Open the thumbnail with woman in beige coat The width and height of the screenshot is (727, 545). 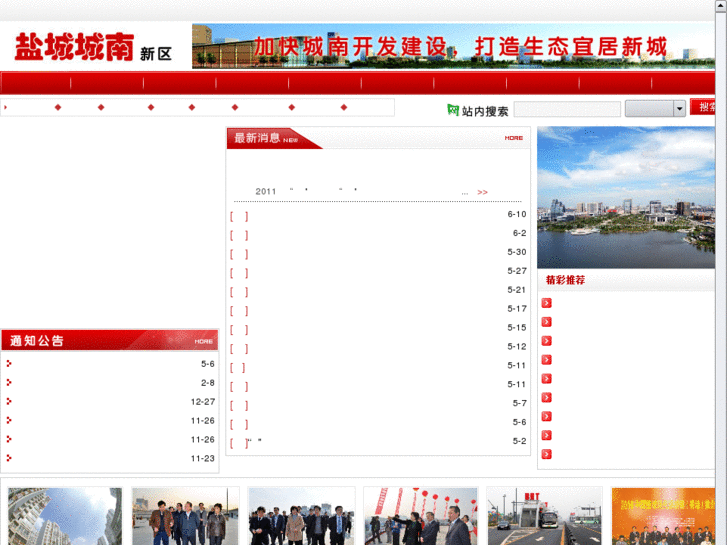pos(301,516)
